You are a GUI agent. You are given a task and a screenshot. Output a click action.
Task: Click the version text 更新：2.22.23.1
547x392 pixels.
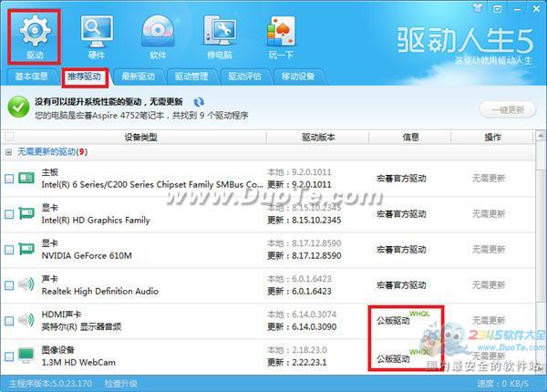coord(297,362)
